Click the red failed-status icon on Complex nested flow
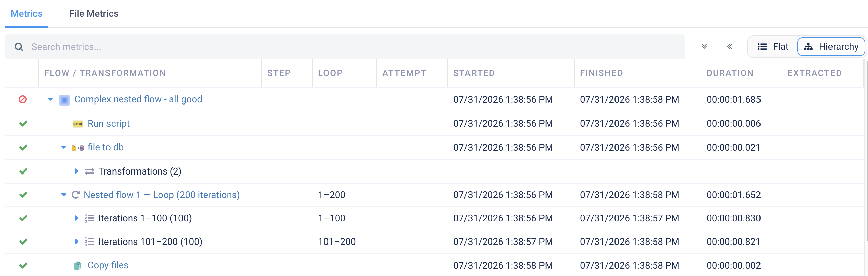868x276 pixels. (x=23, y=99)
